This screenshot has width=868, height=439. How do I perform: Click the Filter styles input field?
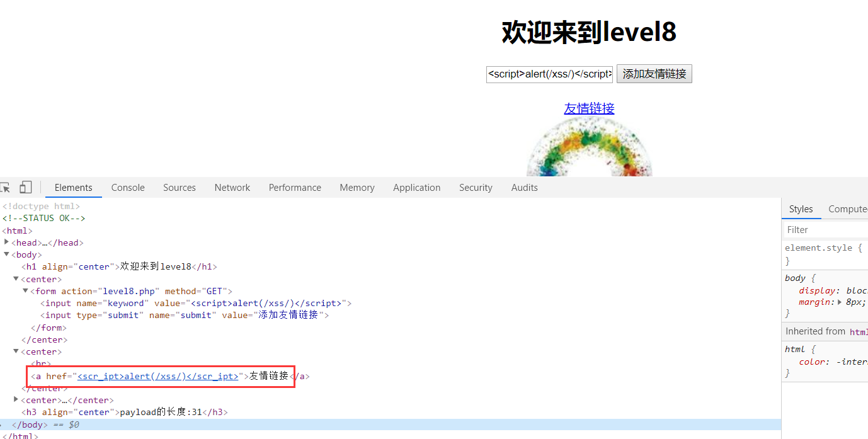coord(825,230)
